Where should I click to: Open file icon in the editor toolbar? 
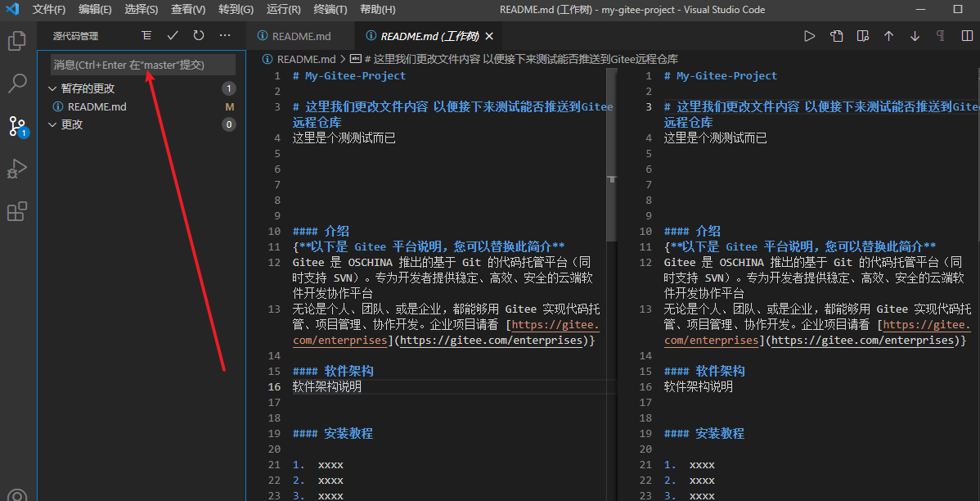836,36
